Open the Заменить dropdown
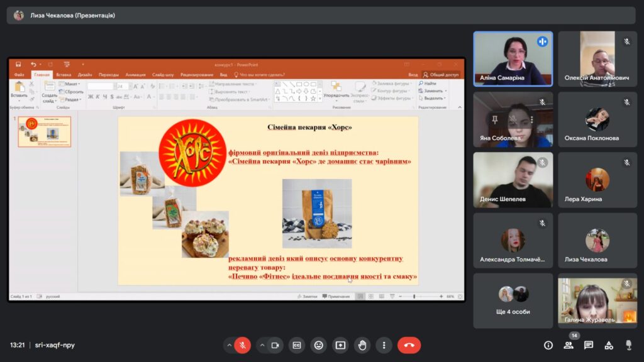Viewport: 644px width, 362px height. click(433, 90)
